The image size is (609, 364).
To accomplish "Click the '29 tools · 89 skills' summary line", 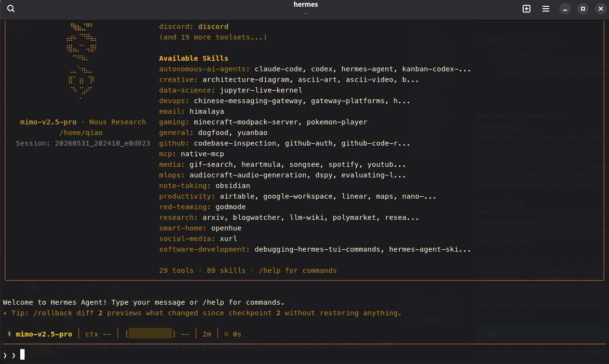I will [248, 270].
